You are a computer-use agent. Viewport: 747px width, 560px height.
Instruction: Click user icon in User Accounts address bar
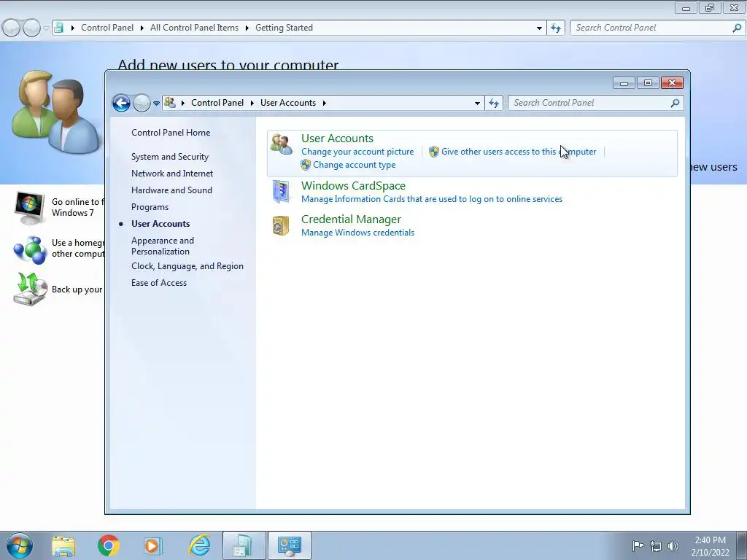click(x=169, y=102)
